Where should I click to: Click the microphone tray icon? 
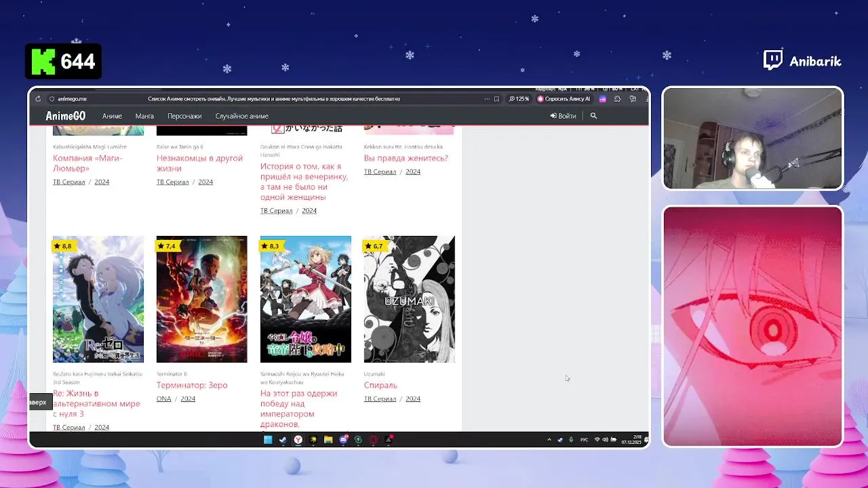(x=571, y=440)
